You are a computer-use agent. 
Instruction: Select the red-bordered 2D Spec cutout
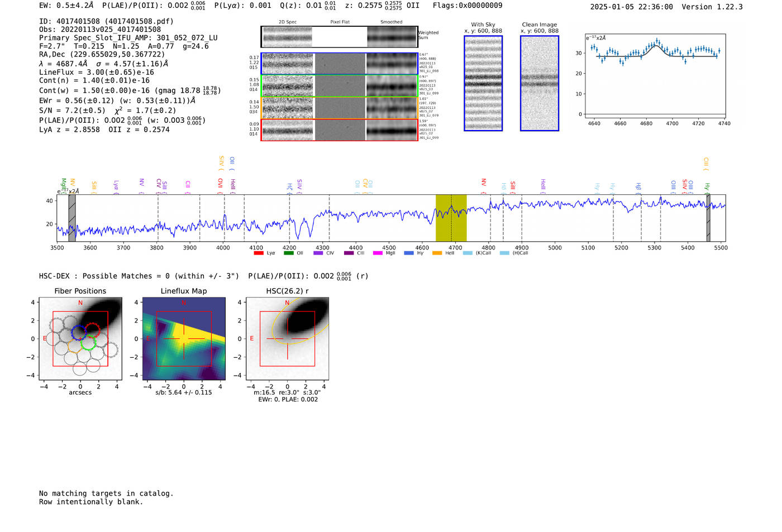tap(288, 130)
